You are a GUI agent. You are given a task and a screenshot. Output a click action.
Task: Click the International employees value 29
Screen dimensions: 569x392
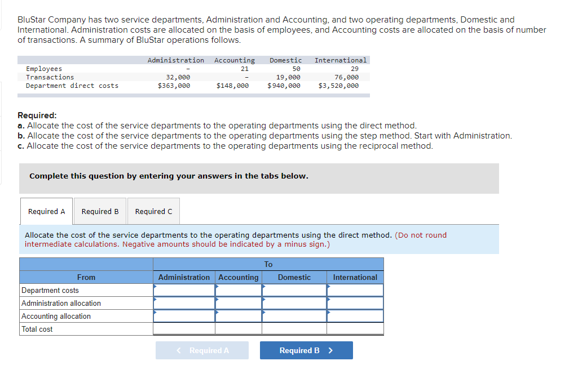point(355,69)
